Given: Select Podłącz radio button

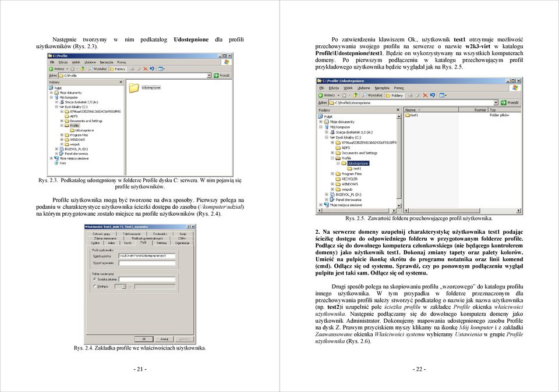Looking at the screenshot, I should 94,286.
